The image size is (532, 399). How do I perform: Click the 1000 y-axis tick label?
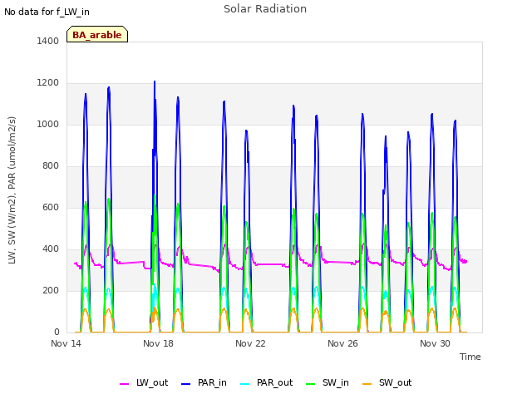coord(48,124)
